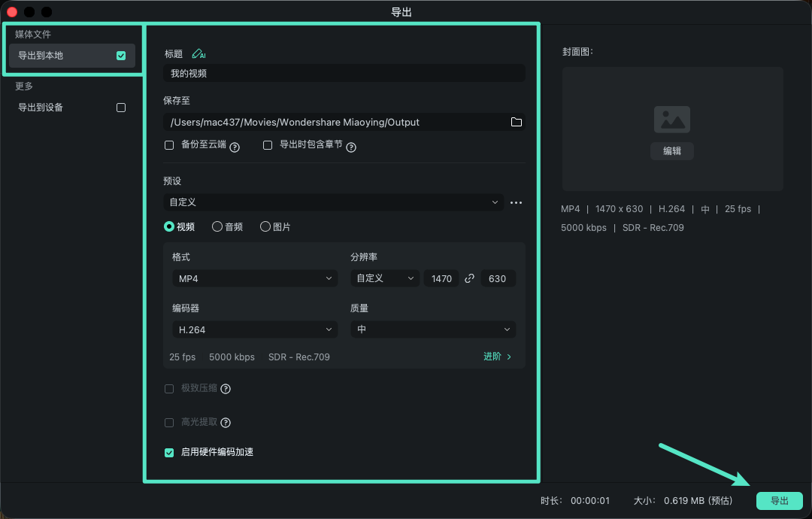
Task: Click the 1470 x 630 summary text
Action: [619, 209]
